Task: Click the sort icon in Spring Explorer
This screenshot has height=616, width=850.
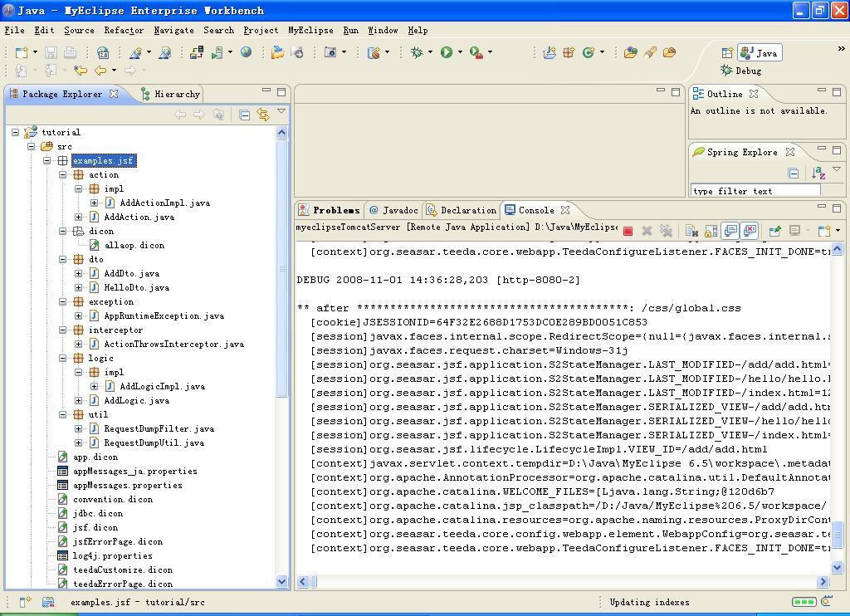Action: pyautogui.click(x=818, y=173)
